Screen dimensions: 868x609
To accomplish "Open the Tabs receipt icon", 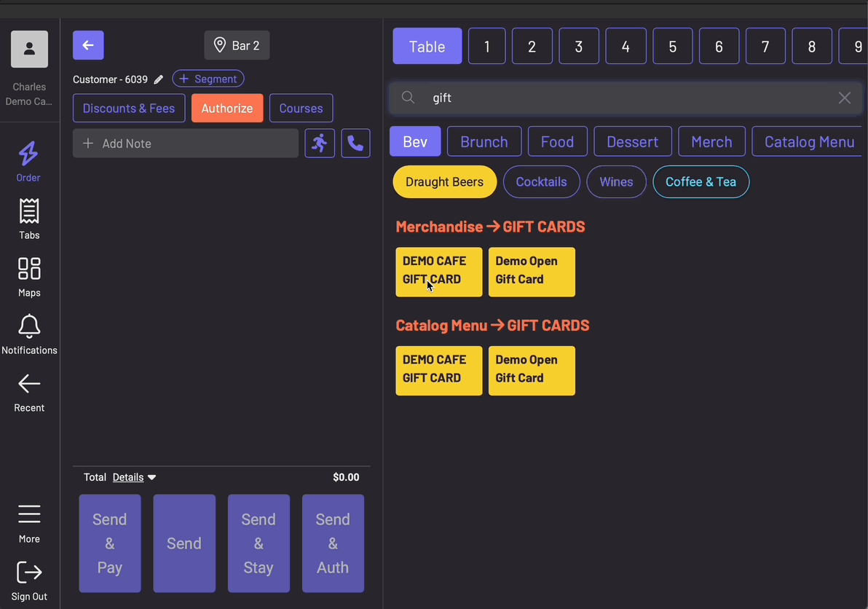I will pos(29,212).
